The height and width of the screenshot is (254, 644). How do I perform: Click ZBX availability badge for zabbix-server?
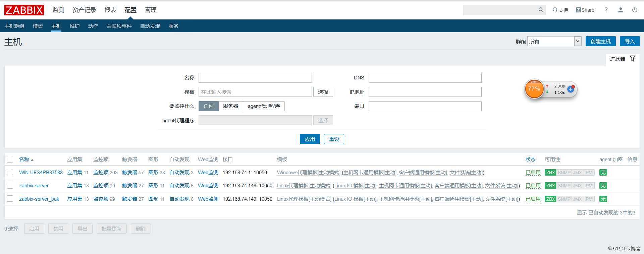click(550, 186)
